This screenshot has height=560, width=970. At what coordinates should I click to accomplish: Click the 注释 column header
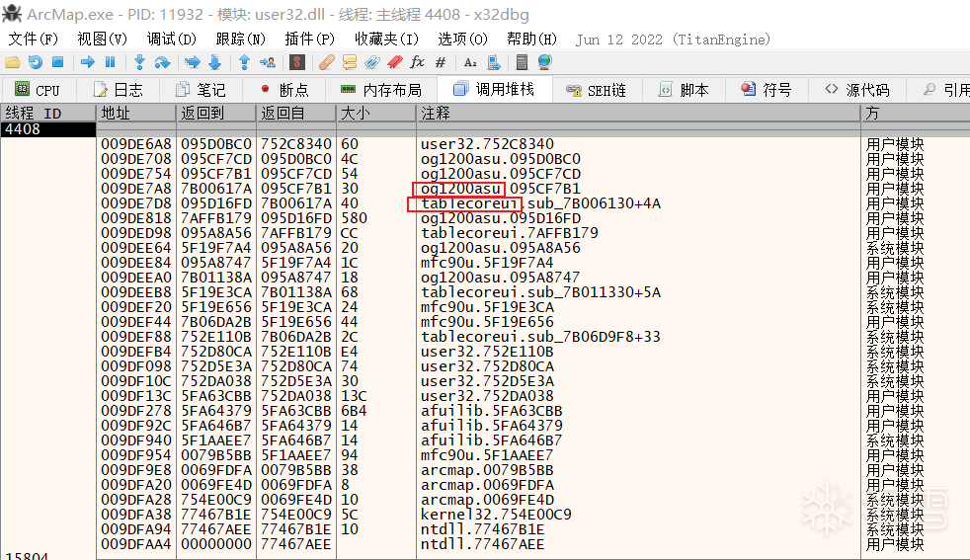pos(638,114)
